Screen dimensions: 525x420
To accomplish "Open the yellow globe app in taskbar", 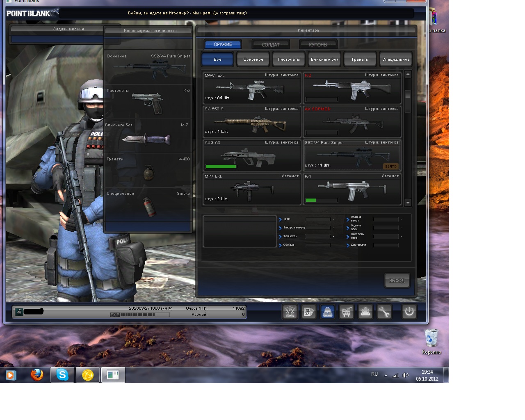I will click(88, 375).
